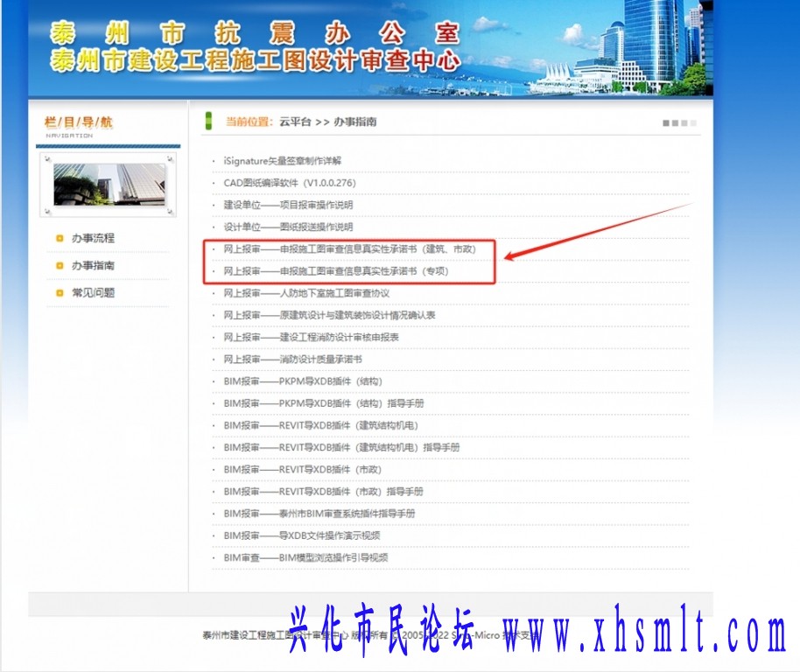Open 消防设计质量承诺书 link
The image size is (800, 672).
point(293,360)
